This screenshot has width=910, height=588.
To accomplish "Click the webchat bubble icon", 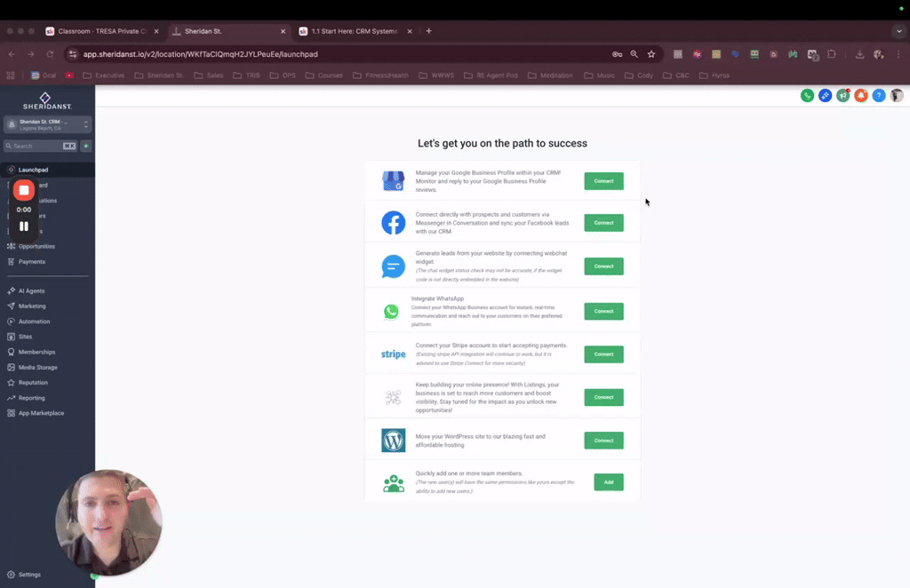I will [x=393, y=266].
